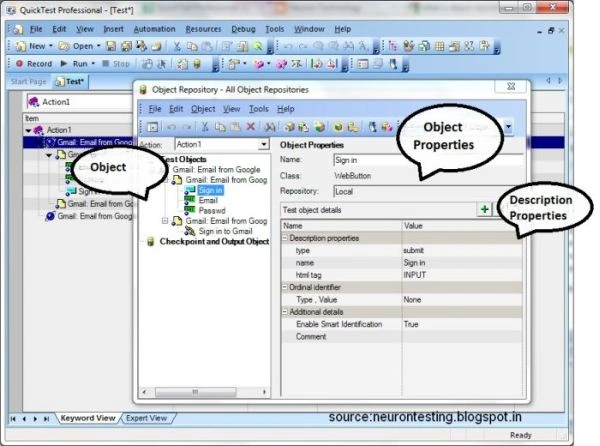600x446 pixels.
Task: Switch to the Start Page tab
Action: [28, 81]
